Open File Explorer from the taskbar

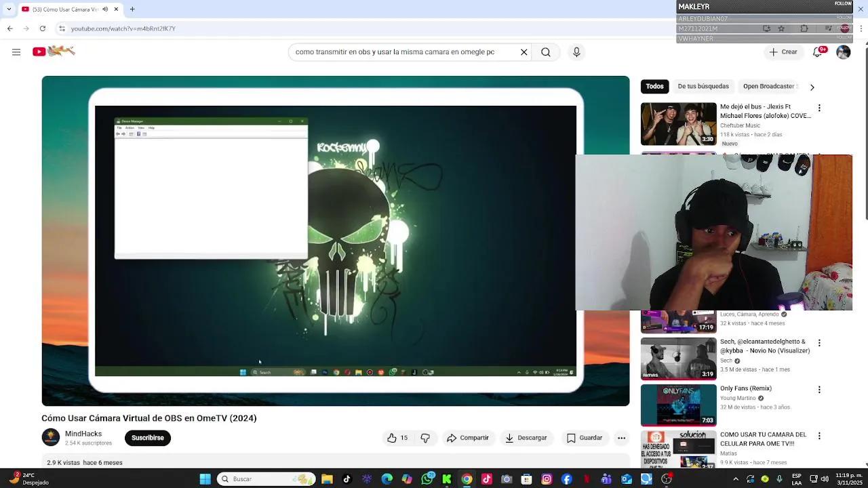[x=327, y=479]
